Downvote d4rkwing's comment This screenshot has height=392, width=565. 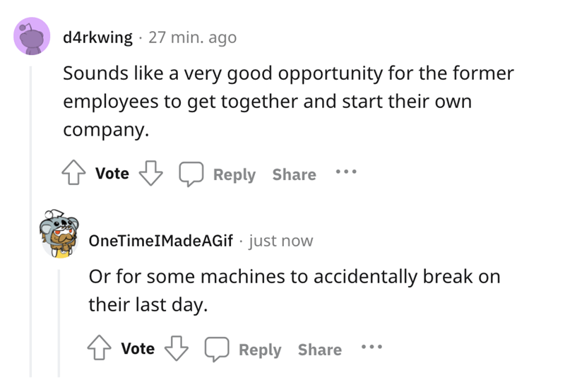point(151,173)
